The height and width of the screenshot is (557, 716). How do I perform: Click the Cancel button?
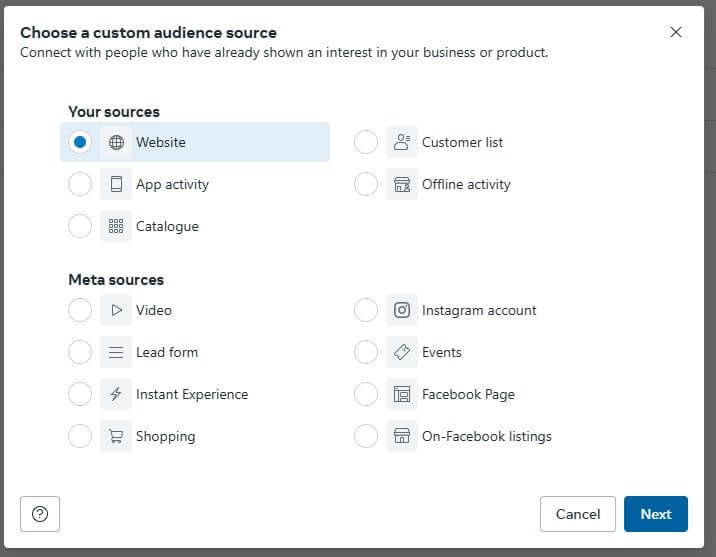[x=578, y=514]
